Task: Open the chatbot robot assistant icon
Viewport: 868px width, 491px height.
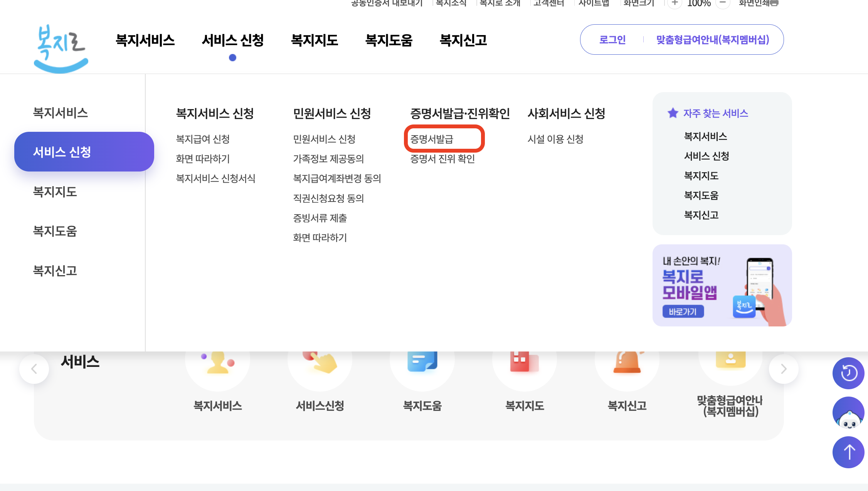Action: (x=848, y=412)
